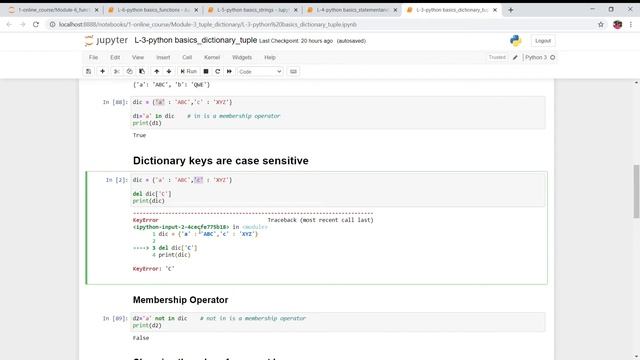Click the KeyError: 'C' output line

tap(153, 269)
